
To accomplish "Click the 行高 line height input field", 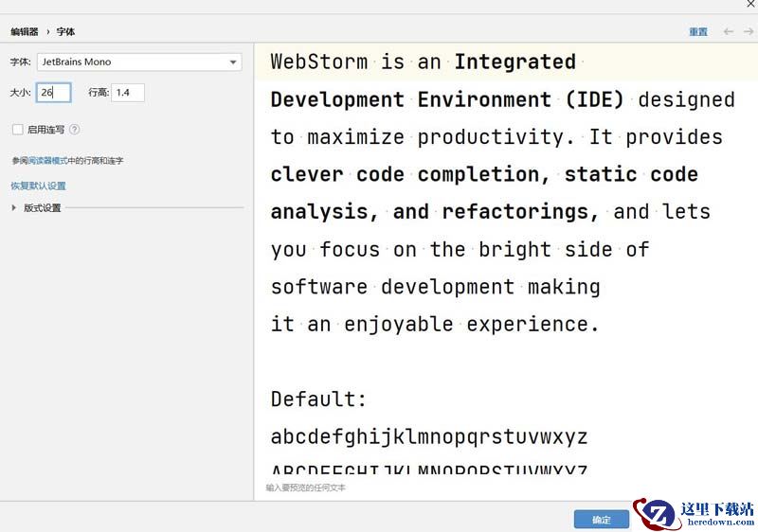I will click(x=128, y=93).
